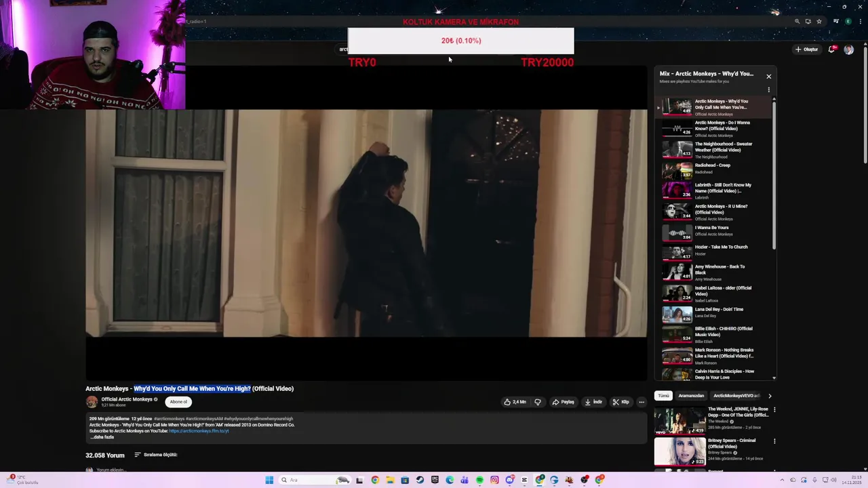Select the Tümü filter chip
868x488 pixels.
(x=663, y=396)
